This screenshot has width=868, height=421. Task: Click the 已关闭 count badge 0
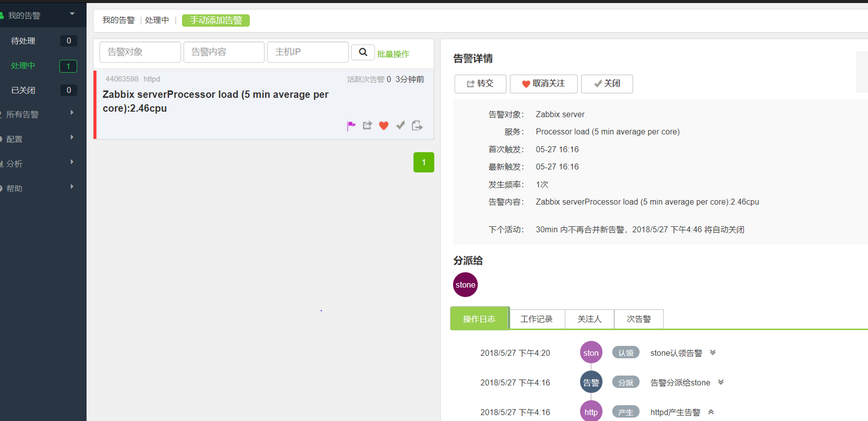tap(68, 90)
